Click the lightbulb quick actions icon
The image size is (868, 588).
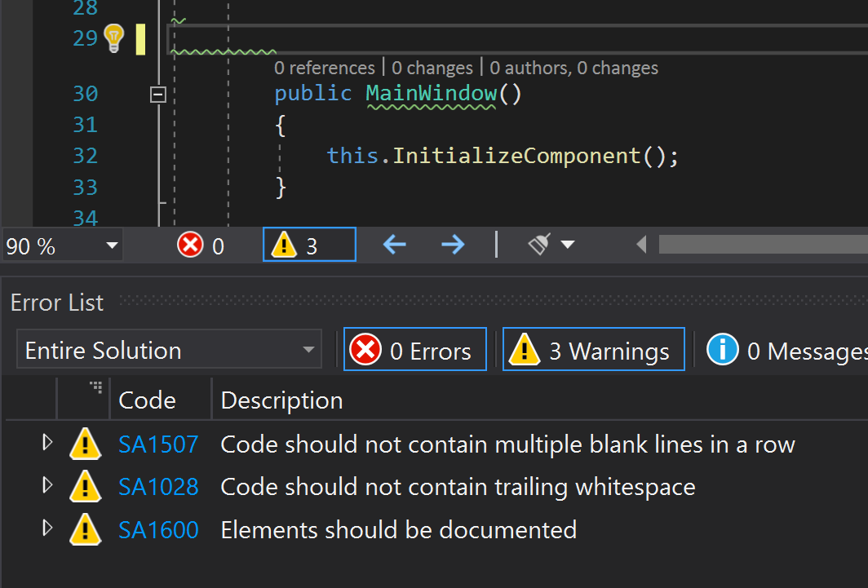point(113,38)
